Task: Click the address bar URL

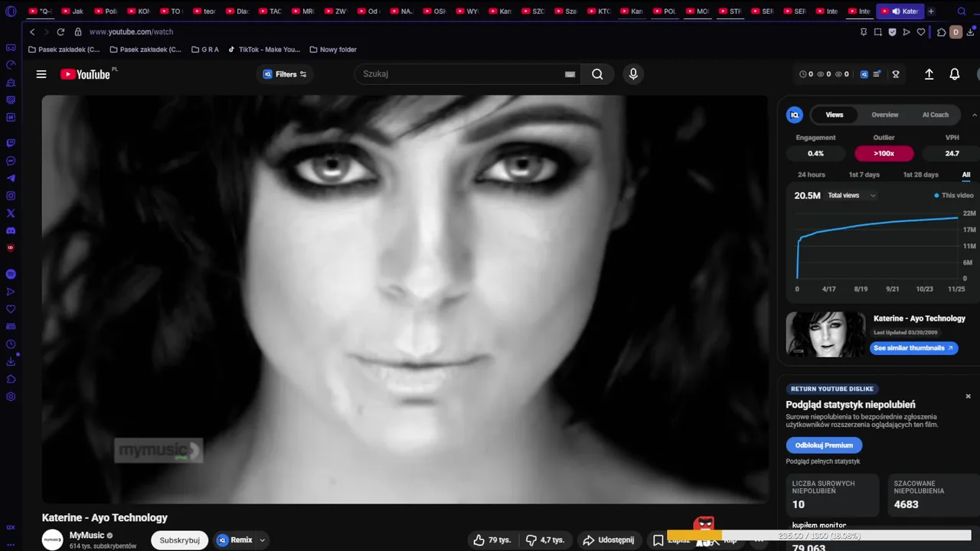Action: [x=131, y=32]
